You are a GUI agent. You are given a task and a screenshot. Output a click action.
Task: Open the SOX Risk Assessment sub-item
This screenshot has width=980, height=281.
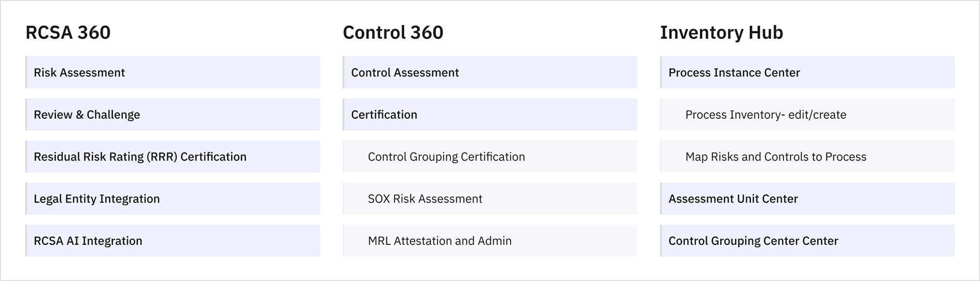(x=425, y=199)
